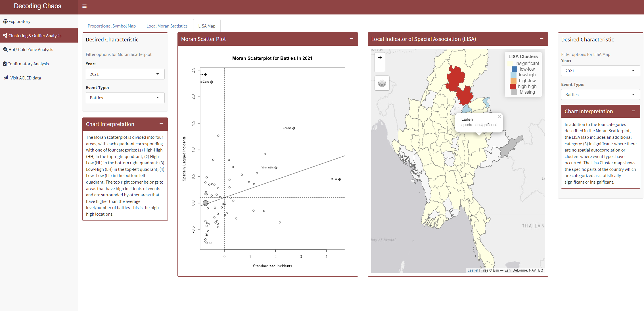Click the Exploratory globe icon
Image resolution: width=644 pixels, height=311 pixels.
click(x=5, y=22)
